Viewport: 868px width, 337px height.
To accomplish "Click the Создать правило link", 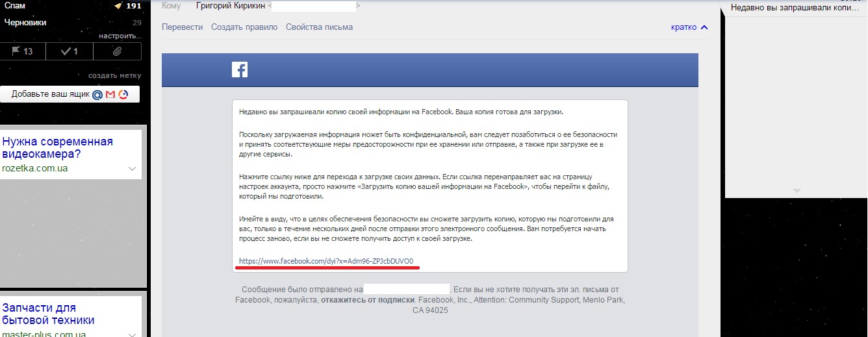I will (x=244, y=27).
